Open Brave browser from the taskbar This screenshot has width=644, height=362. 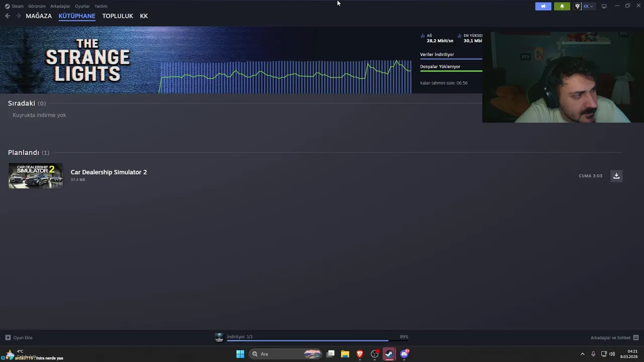coord(360,354)
